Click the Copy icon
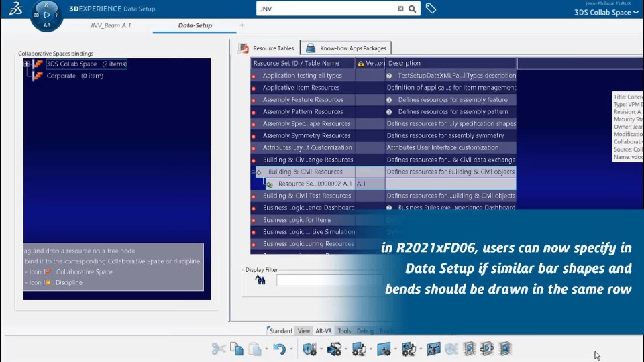Viewport: 644px width, 362px height. coord(237,349)
